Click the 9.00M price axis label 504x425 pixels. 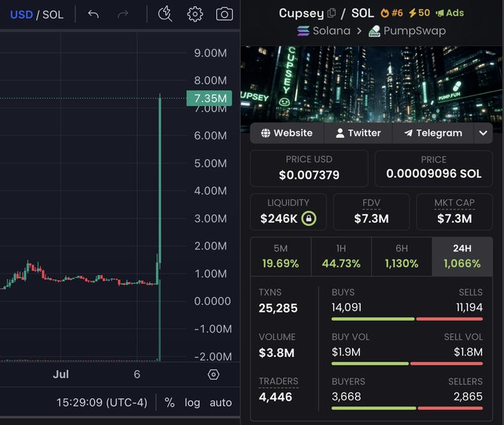(x=210, y=53)
